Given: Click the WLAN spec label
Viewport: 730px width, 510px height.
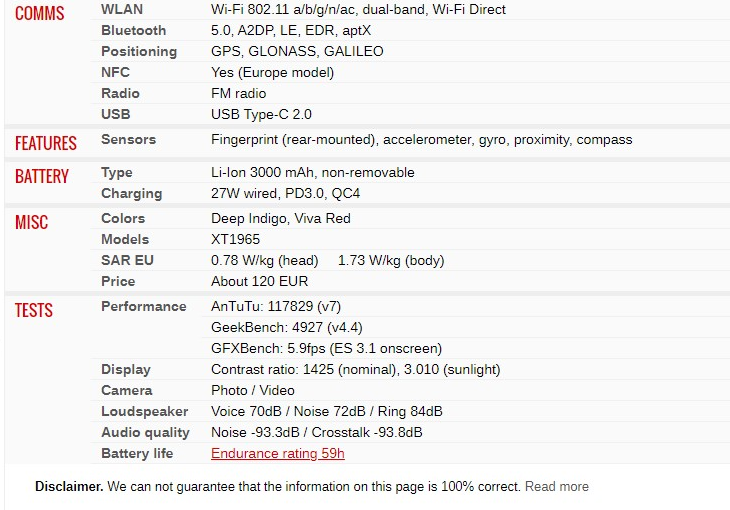Looking at the screenshot, I should pyautogui.click(x=122, y=9).
